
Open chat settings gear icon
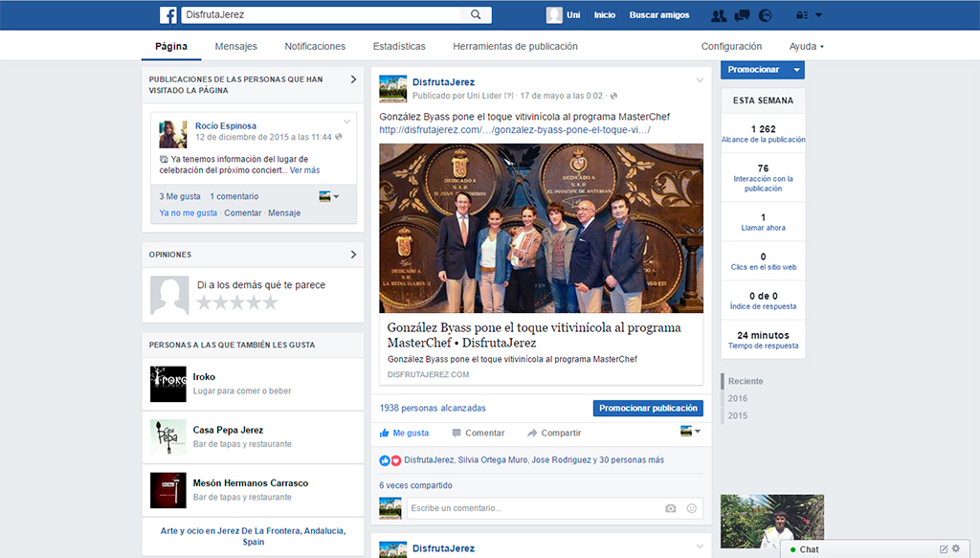click(956, 548)
